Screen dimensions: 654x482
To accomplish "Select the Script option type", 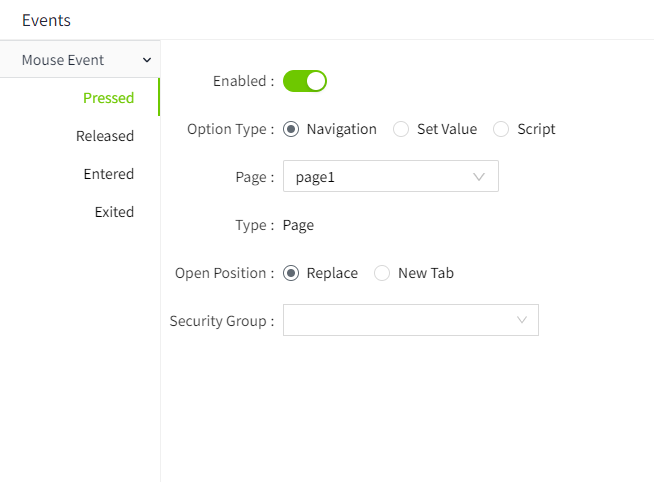I will (501, 129).
